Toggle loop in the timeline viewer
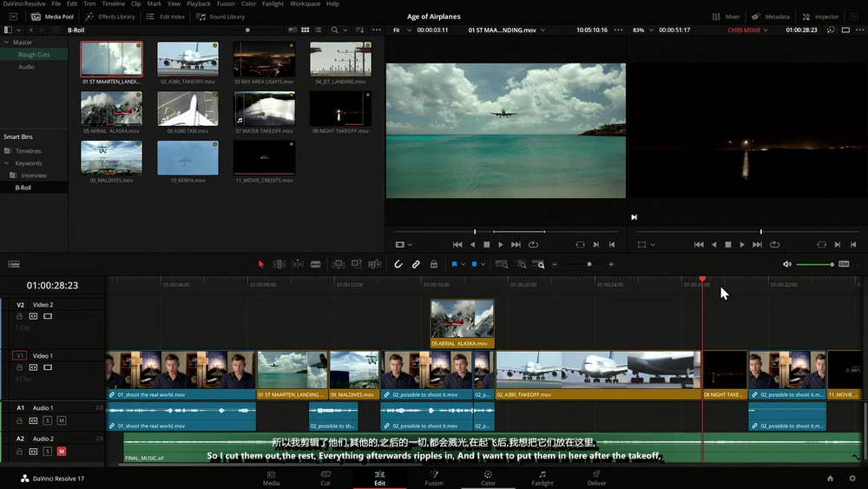Screen dimensions: 868x489 click(774, 244)
